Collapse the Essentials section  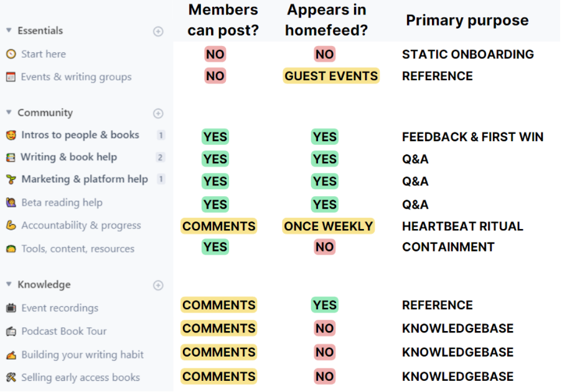[x=9, y=30]
